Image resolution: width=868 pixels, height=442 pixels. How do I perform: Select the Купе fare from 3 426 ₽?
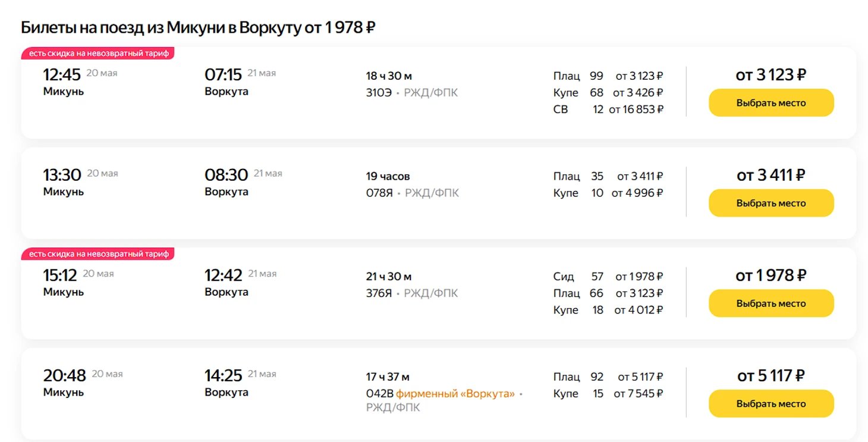608,93
